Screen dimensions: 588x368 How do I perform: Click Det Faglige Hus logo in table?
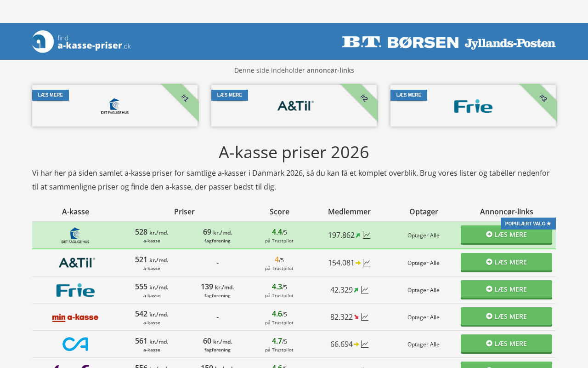[x=75, y=235]
